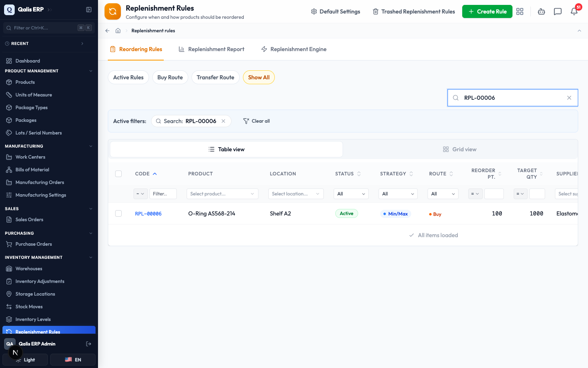The height and width of the screenshot is (368, 588).
Task: Open Packages in the sidebar
Action: [x=49, y=120]
